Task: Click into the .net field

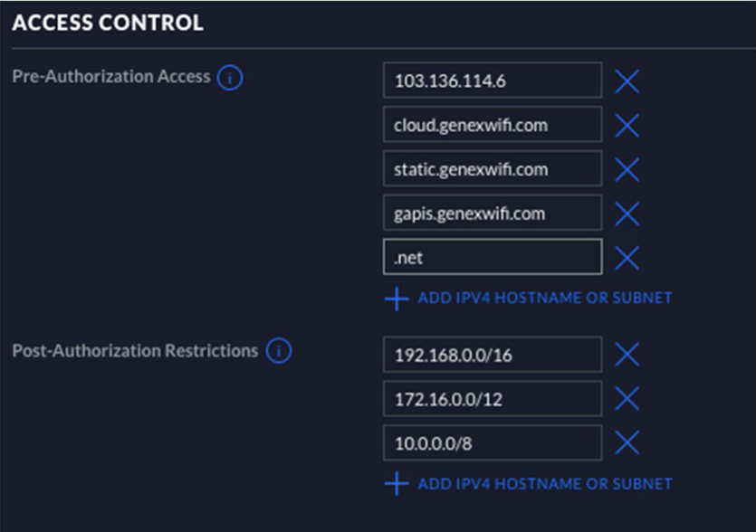Action: pyautogui.click(x=493, y=257)
